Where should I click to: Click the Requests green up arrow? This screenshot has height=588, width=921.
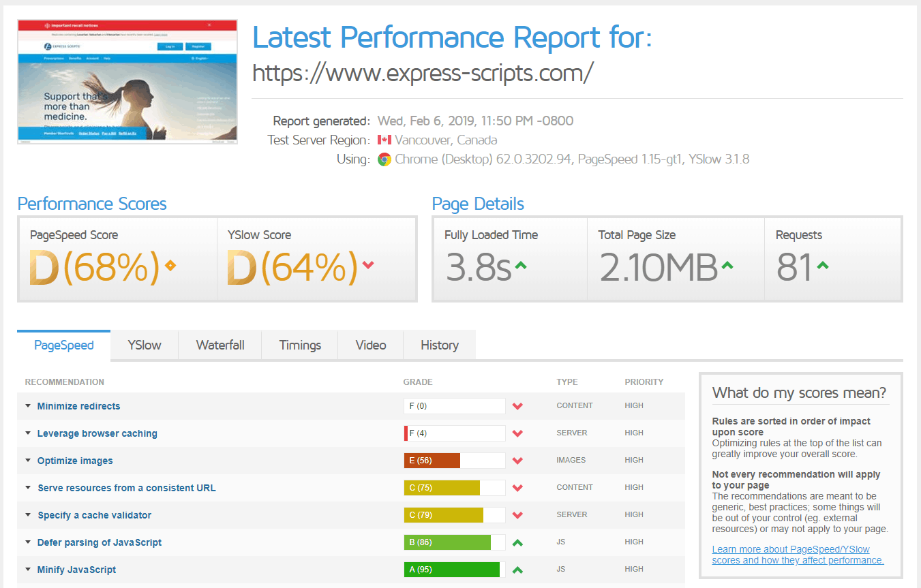(x=823, y=265)
